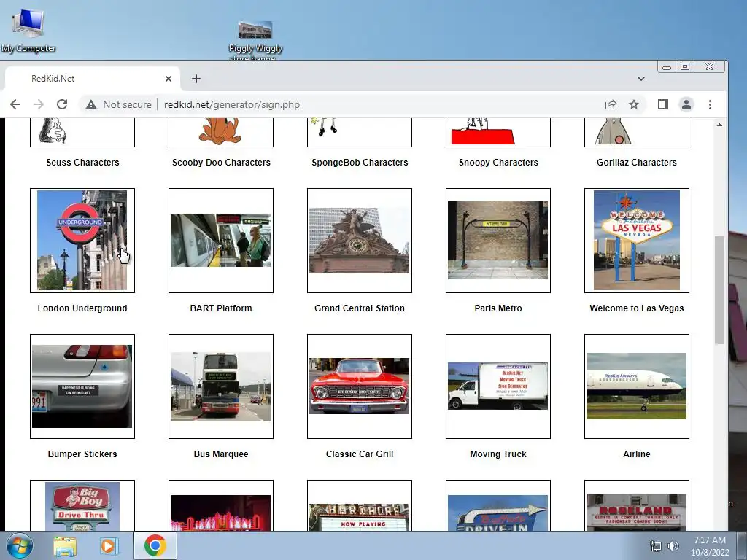Open a new browser tab
The width and height of the screenshot is (747, 560).
click(x=196, y=79)
